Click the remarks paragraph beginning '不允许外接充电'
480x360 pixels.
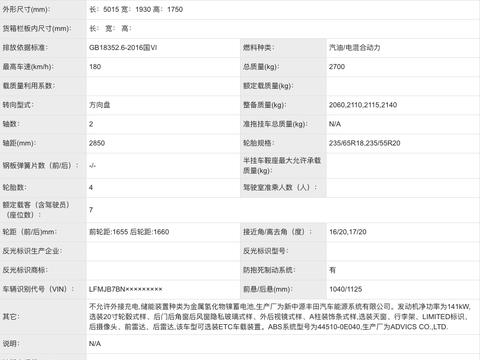[x=280, y=317]
